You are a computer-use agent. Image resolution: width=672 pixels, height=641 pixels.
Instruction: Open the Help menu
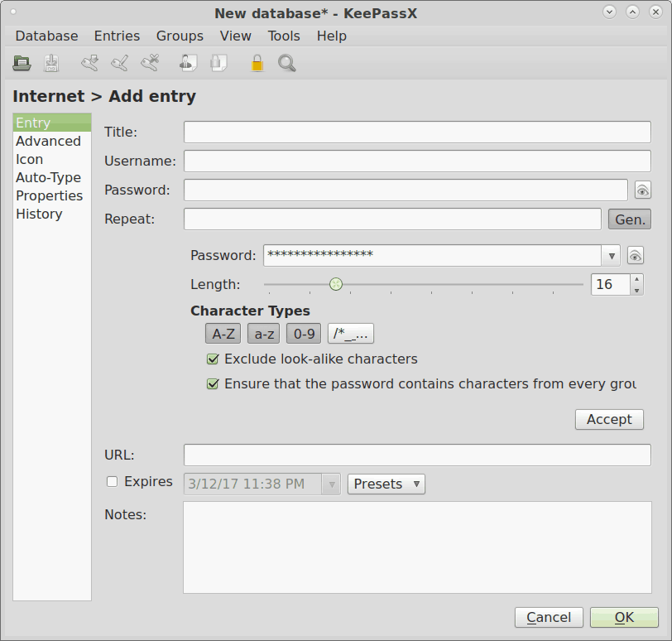(x=331, y=36)
